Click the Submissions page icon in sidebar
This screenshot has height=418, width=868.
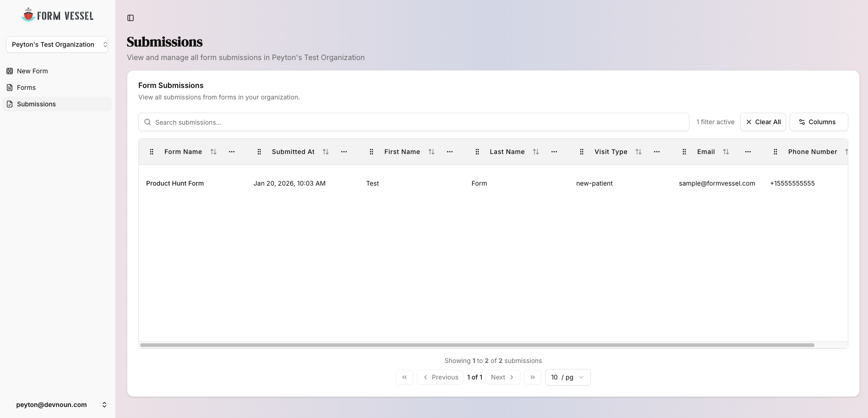point(10,104)
